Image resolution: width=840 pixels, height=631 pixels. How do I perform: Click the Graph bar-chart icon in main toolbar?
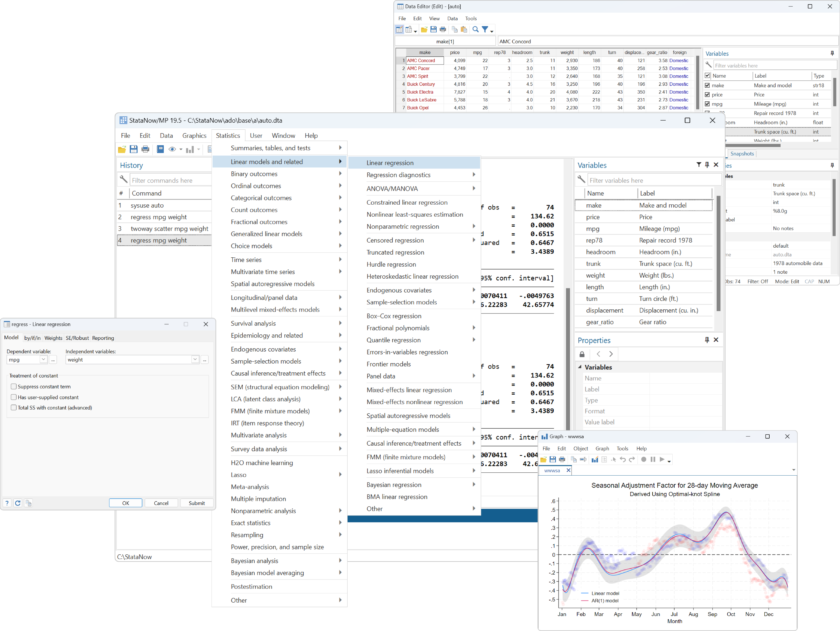(190, 149)
